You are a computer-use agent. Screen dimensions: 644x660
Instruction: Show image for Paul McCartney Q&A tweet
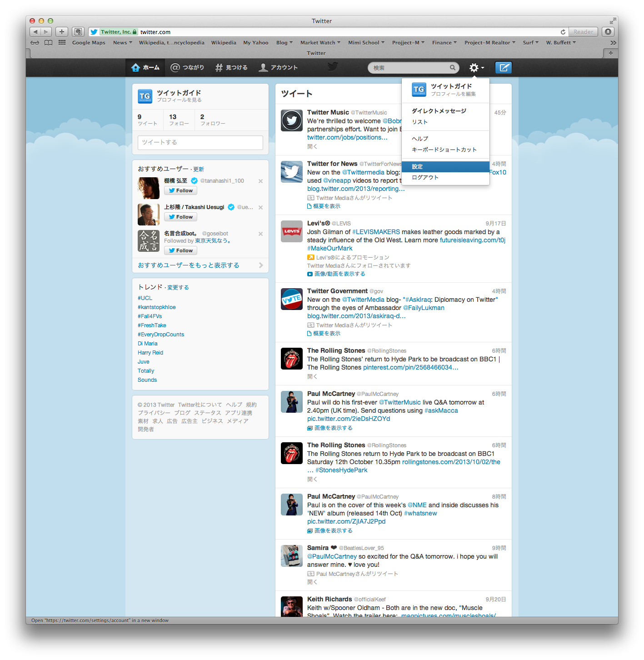pyautogui.click(x=330, y=428)
